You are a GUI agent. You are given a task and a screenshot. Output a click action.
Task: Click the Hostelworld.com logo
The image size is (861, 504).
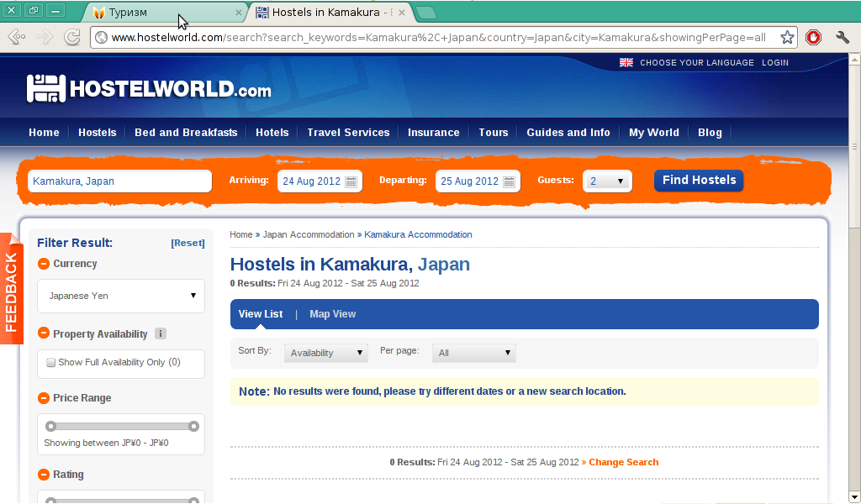(149, 89)
